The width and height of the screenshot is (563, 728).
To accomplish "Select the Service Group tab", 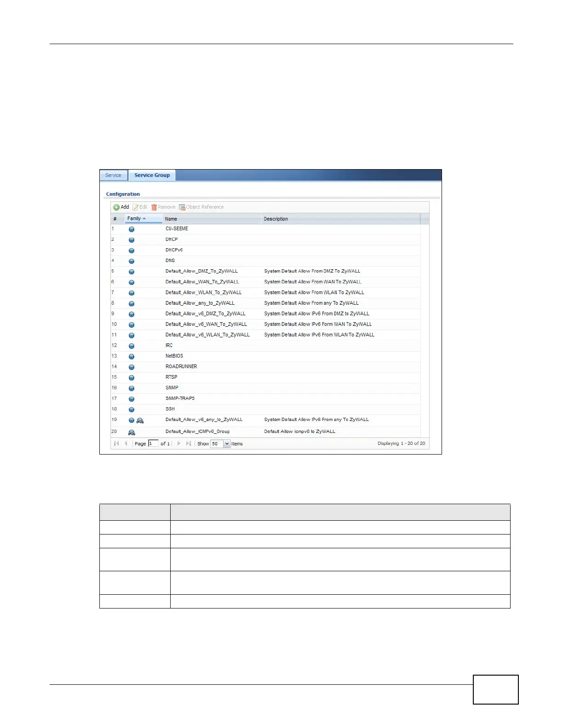I will (152, 176).
